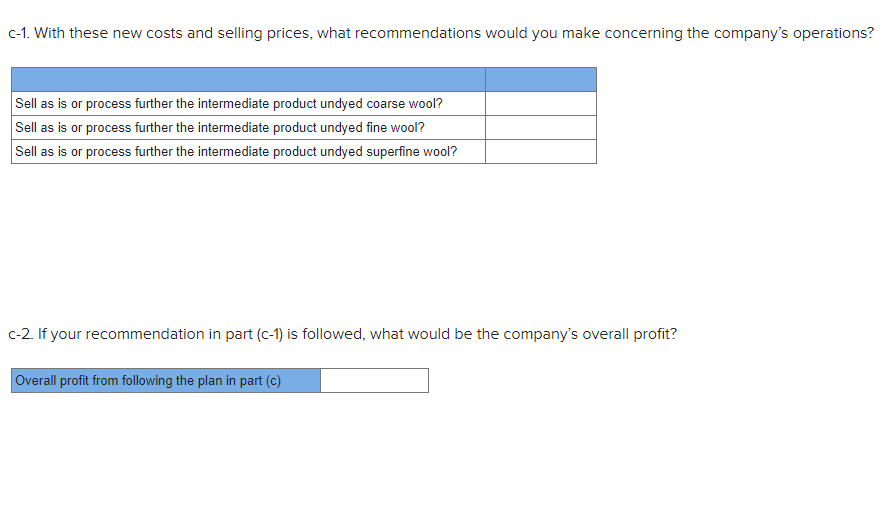Open answer cell for undyed coarse wool
Image resolution: width=882 pixels, height=519 pixels.
541,103
